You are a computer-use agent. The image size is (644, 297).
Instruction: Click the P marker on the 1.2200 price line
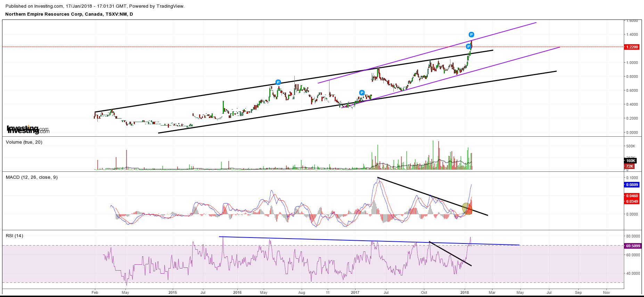coord(468,47)
